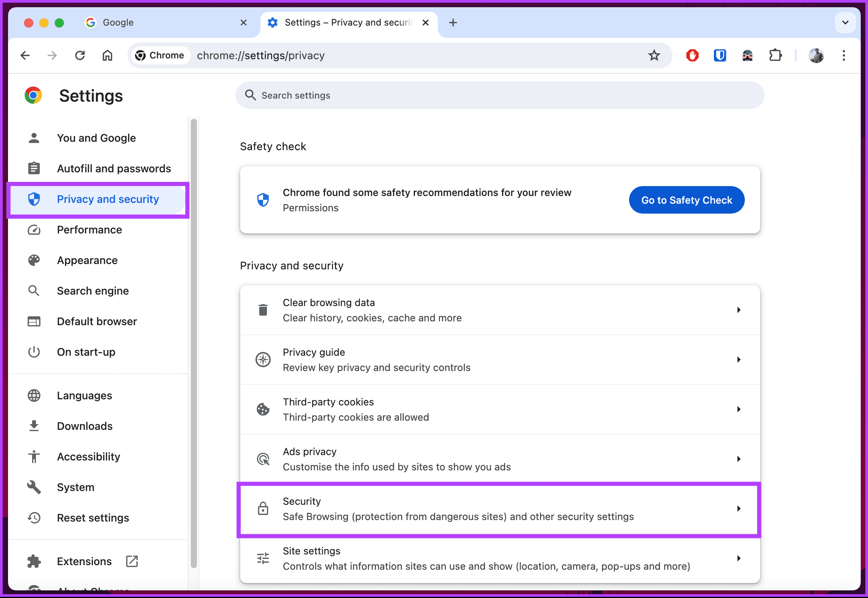Click the Performance gauge sidebar icon
The image size is (868, 598).
34,230
